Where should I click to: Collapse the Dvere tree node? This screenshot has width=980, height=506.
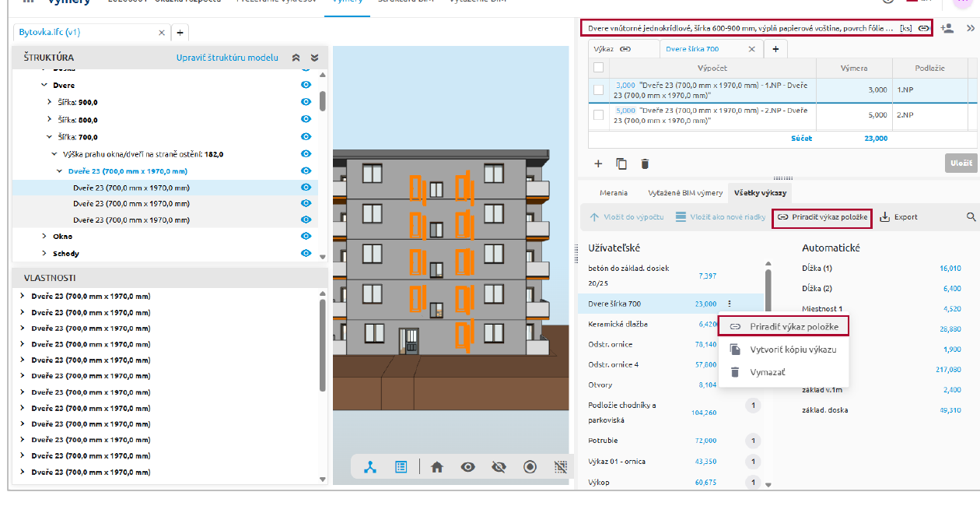click(x=44, y=85)
